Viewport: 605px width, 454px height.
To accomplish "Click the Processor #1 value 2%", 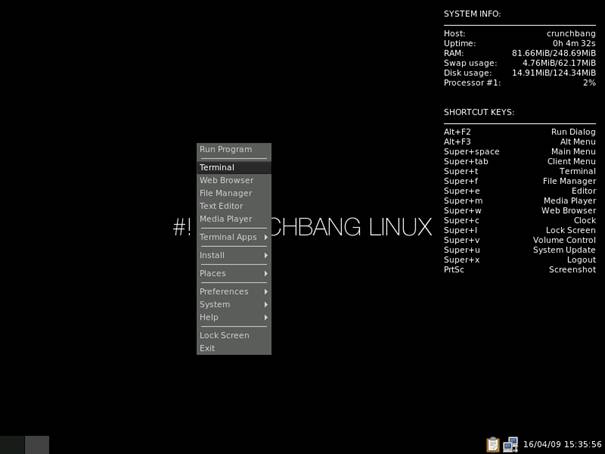I will click(589, 83).
